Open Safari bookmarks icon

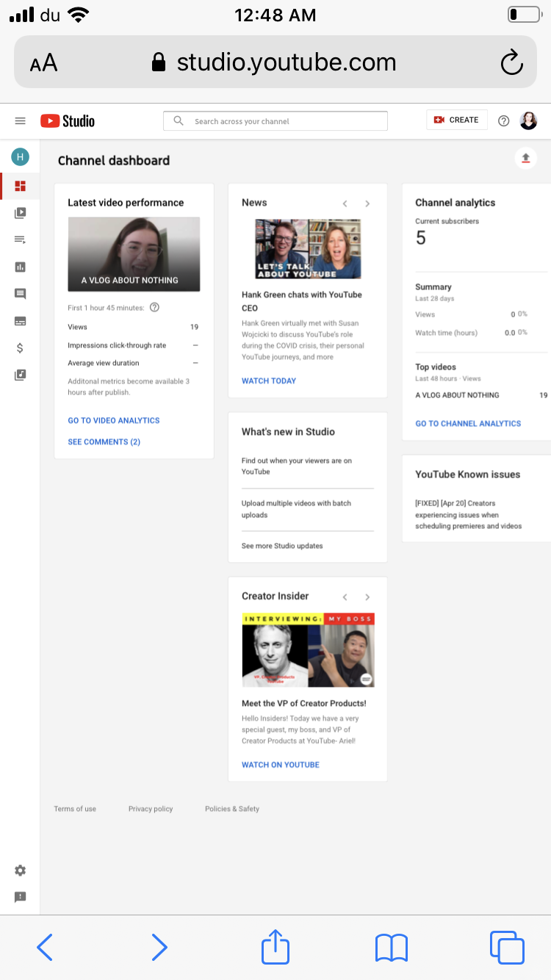click(x=391, y=948)
